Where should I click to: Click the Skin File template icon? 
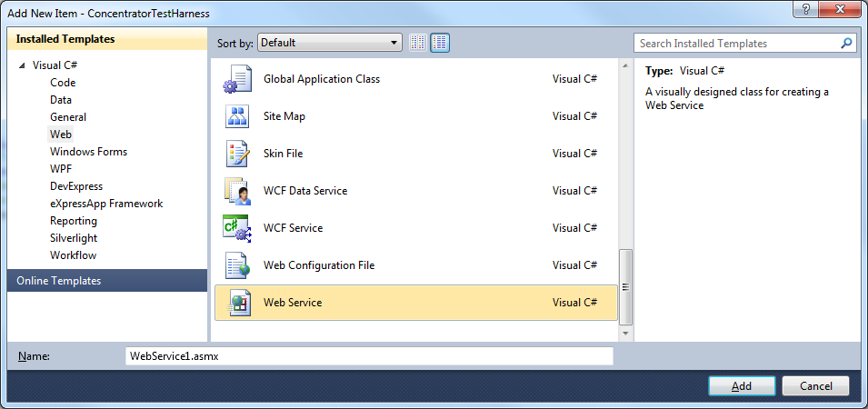tap(236, 154)
